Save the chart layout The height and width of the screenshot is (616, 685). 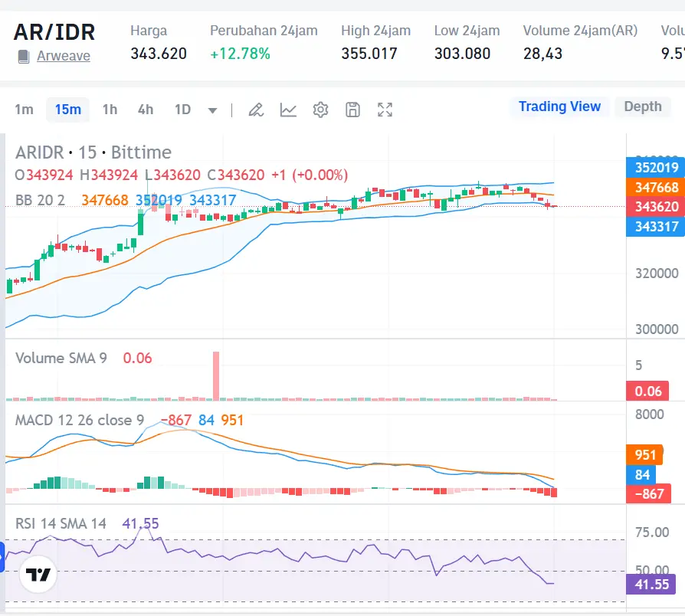coord(352,110)
